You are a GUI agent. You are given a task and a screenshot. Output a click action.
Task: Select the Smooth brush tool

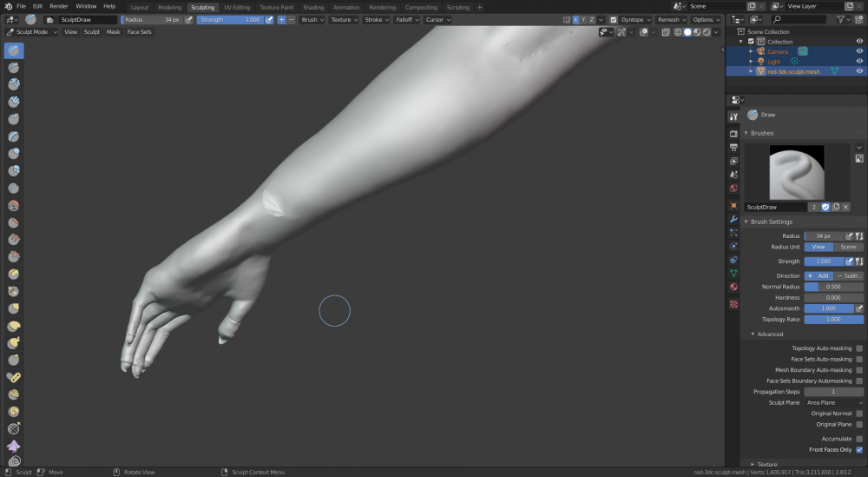pos(14,205)
